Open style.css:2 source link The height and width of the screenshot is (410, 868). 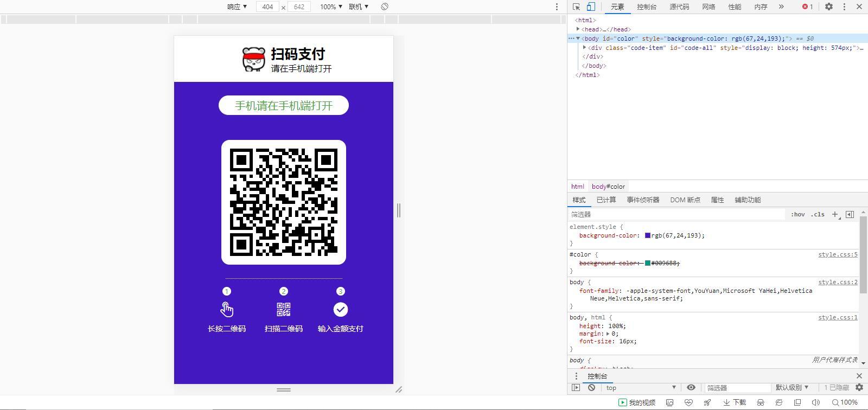pos(838,282)
